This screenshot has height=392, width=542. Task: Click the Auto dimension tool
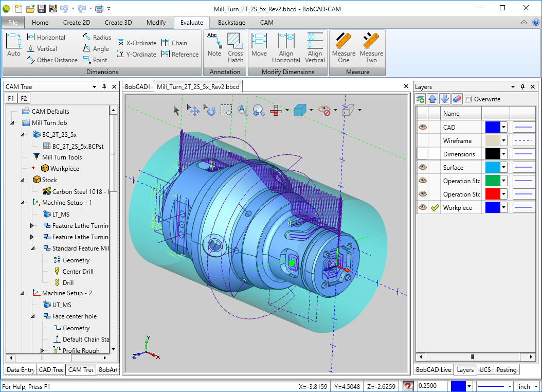click(x=14, y=45)
